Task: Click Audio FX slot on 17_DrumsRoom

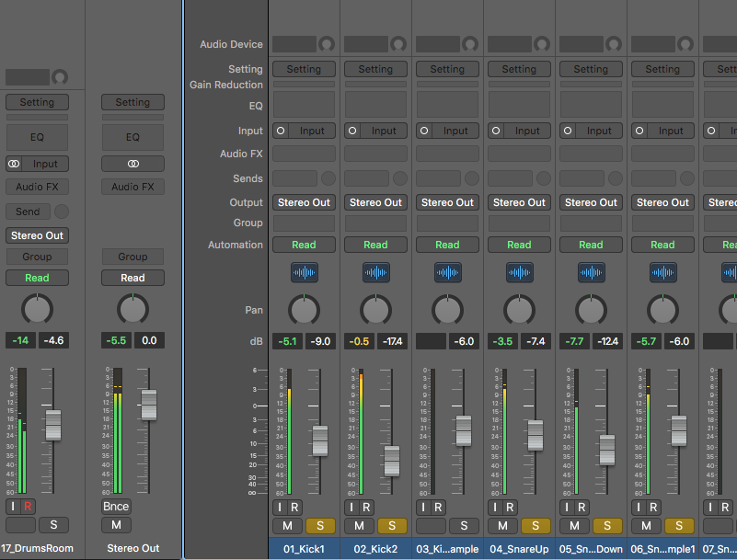Action: (37, 187)
